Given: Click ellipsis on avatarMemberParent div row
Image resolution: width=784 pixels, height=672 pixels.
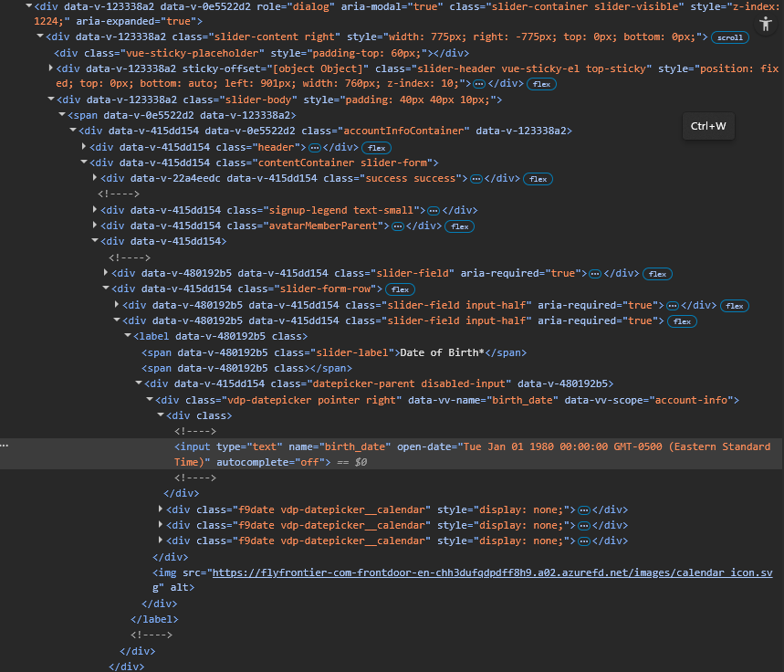Looking at the screenshot, I should (399, 226).
